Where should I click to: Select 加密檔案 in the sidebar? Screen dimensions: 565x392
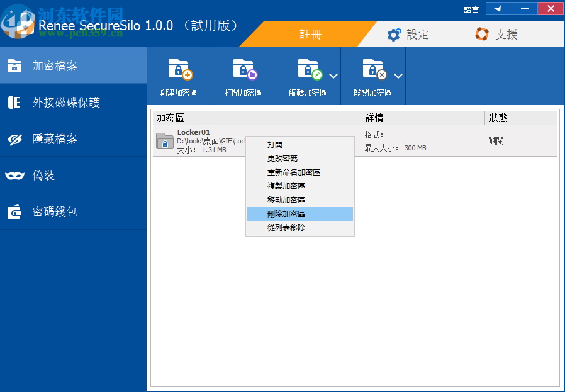point(73,65)
